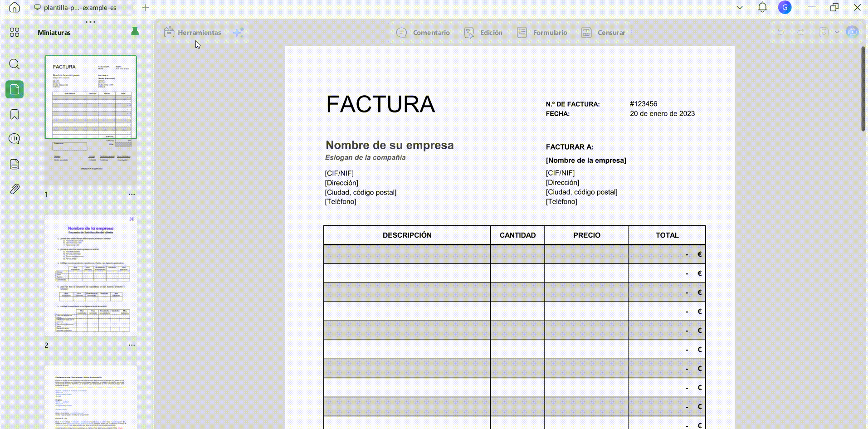Open the comments list panel icon
The image size is (868, 429).
(x=15, y=139)
